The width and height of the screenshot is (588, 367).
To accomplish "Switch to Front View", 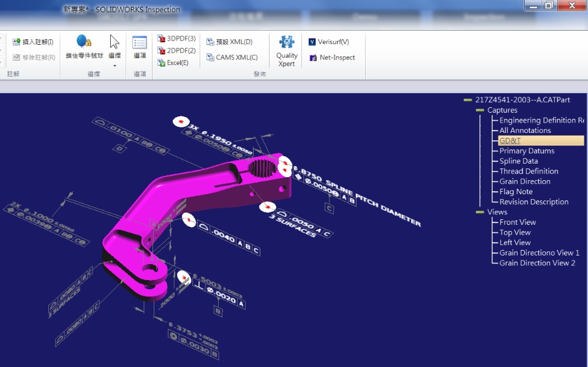I will pyautogui.click(x=518, y=222).
